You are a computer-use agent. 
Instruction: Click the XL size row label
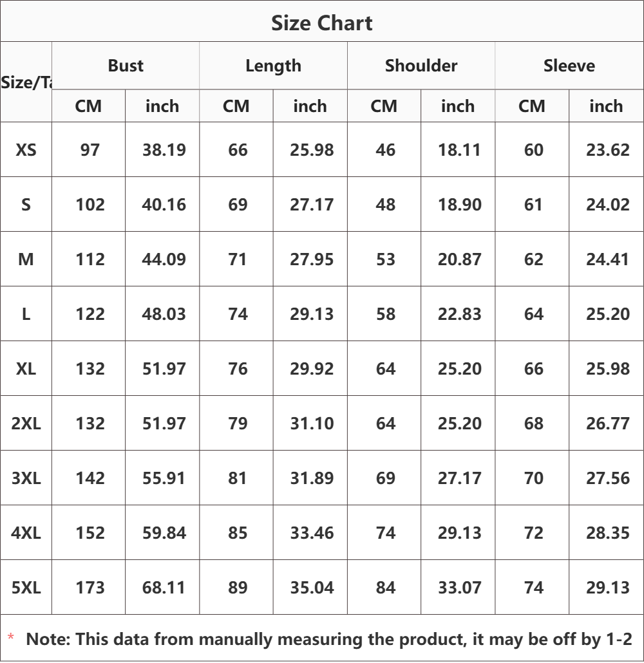click(26, 368)
